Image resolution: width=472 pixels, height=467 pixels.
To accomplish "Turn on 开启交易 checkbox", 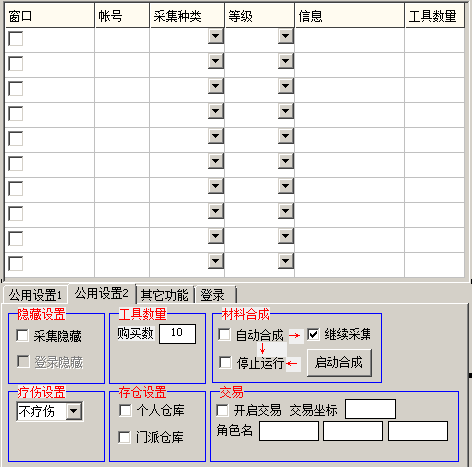I will [x=222, y=410].
